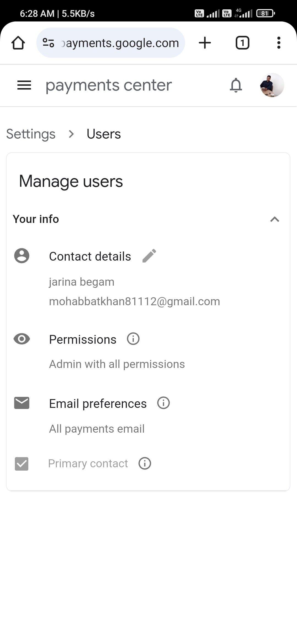Viewport: 297px width, 644px height.
Task: Open the tab switcher
Action: [242, 43]
